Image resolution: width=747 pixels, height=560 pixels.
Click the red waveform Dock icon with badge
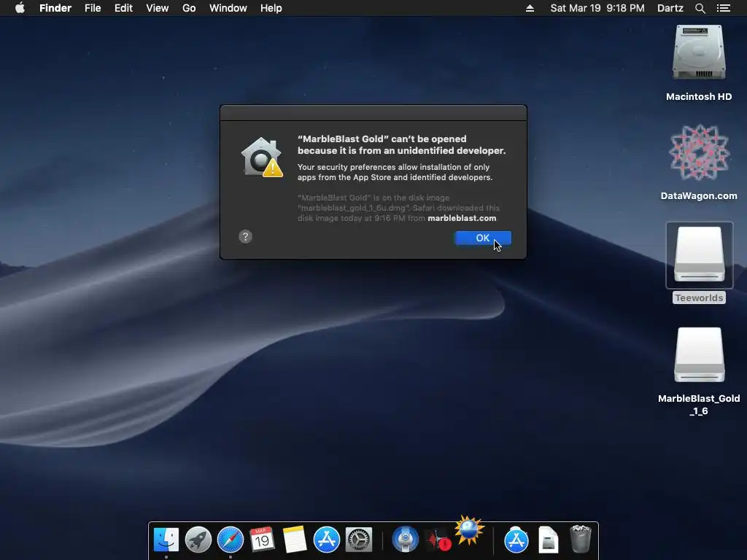click(438, 540)
